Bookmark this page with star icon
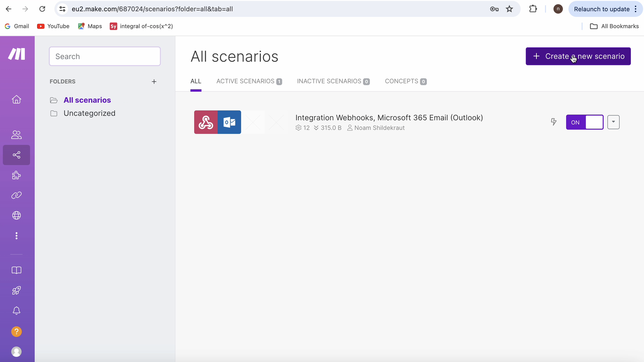Screen dimensions: 644x362 [509, 9]
